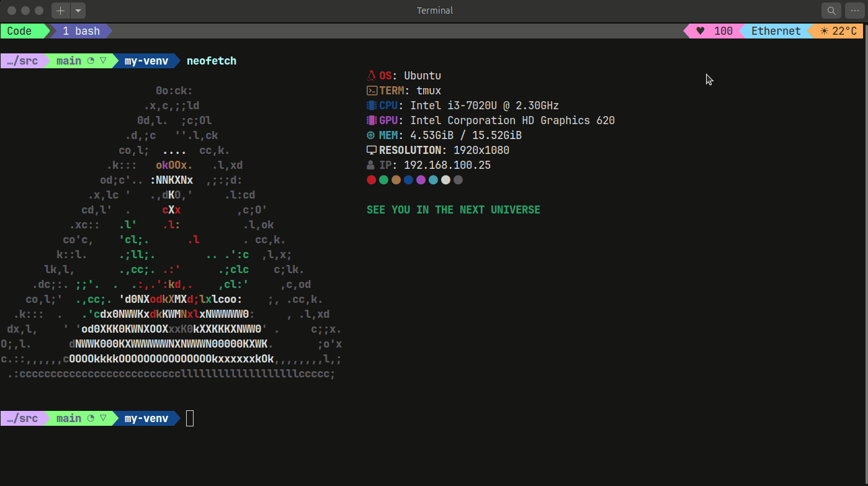Click the Ethernet status segment
The width and height of the screenshot is (868, 486).
tap(776, 31)
